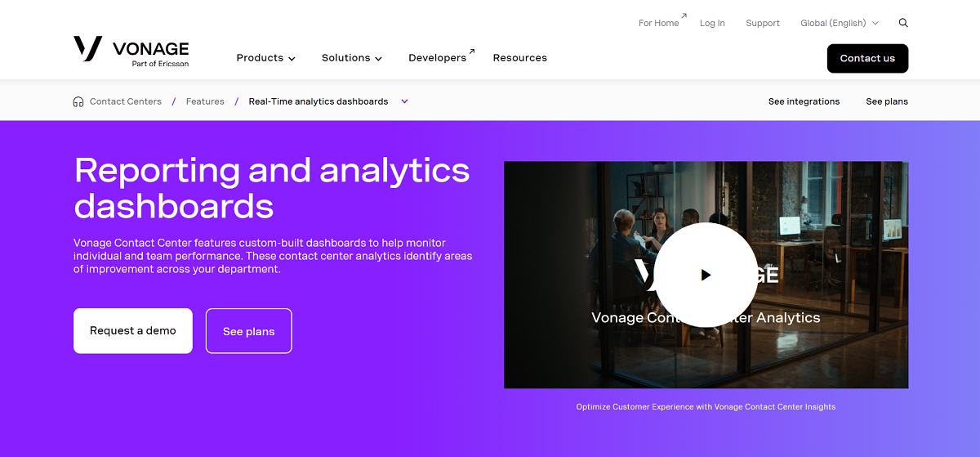Open the Global (English) language selector

pos(840,23)
